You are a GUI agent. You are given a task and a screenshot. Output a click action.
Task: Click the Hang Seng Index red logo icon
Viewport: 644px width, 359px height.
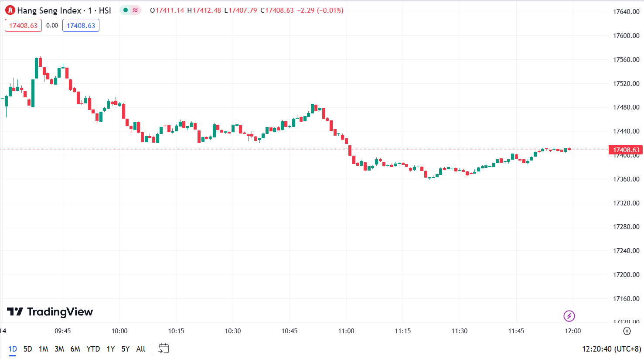[10, 10]
